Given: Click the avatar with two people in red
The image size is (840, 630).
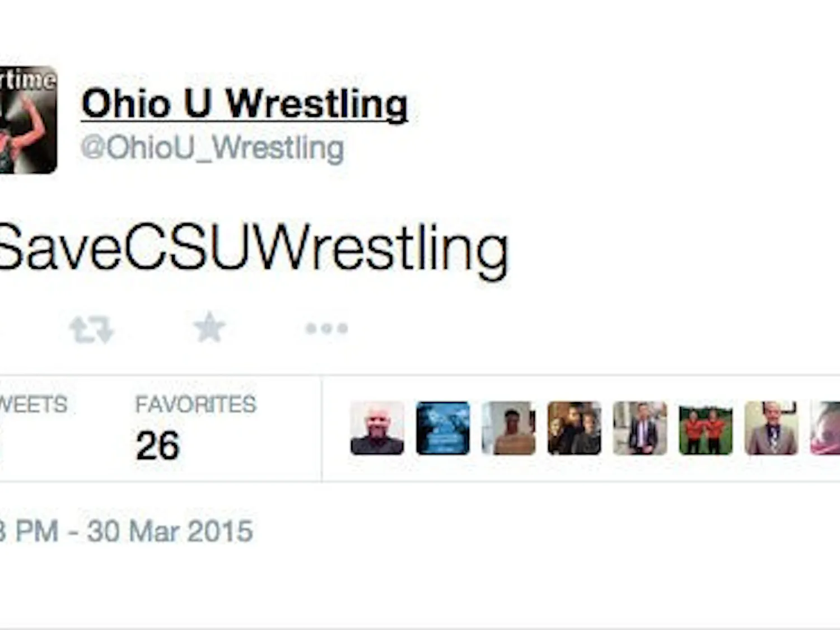Looking at the screenshot, I should (706, 429).
